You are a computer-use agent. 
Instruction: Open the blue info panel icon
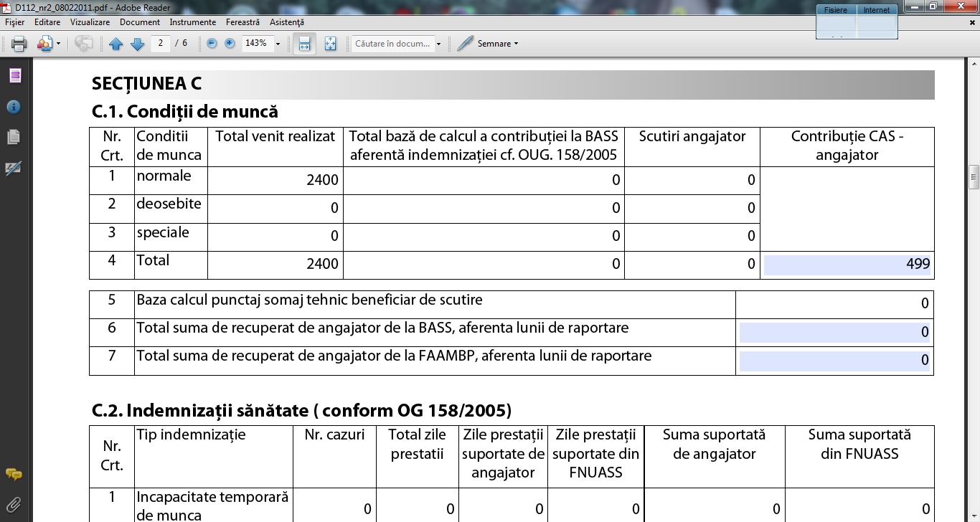click(14, 107)
